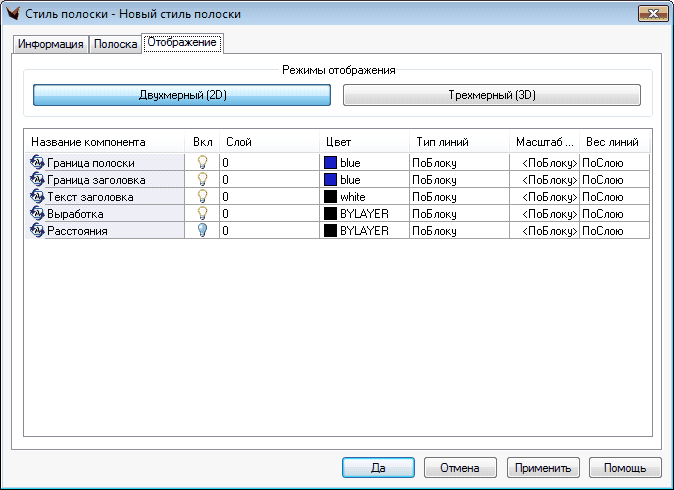Turn off the Текст заголовка lightbulb
This screenshot has width=674, height=490.
[x=202, y=197]
